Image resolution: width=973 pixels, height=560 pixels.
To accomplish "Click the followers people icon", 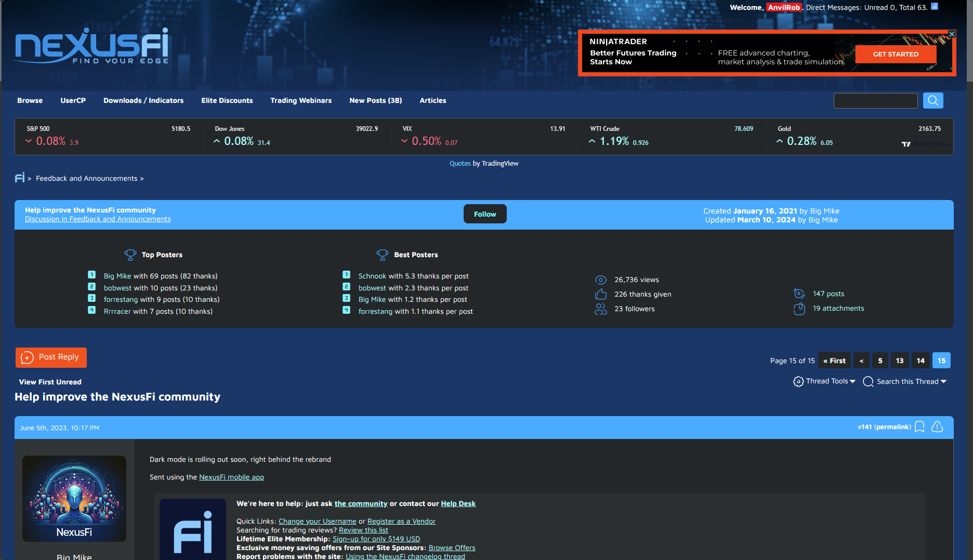I will [x=601, y=309].
